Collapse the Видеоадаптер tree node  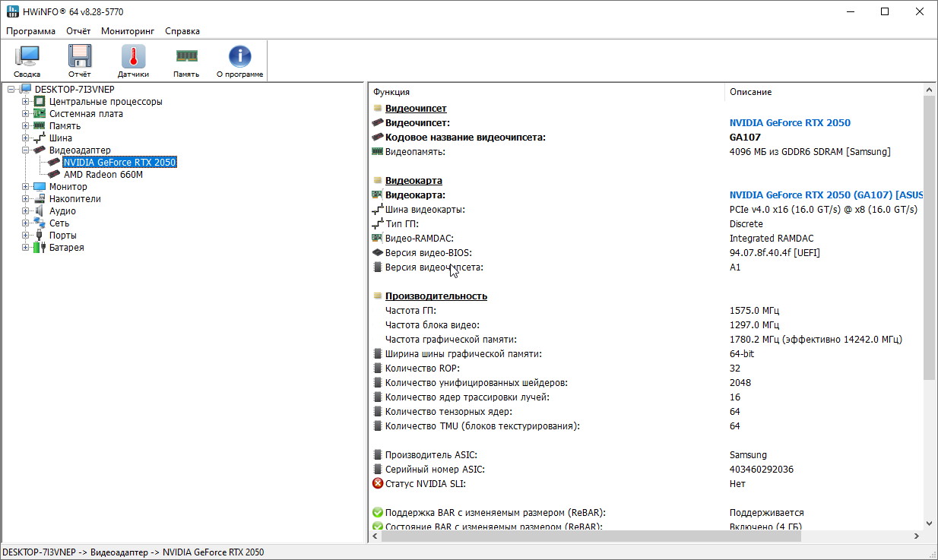click(25, 150)
